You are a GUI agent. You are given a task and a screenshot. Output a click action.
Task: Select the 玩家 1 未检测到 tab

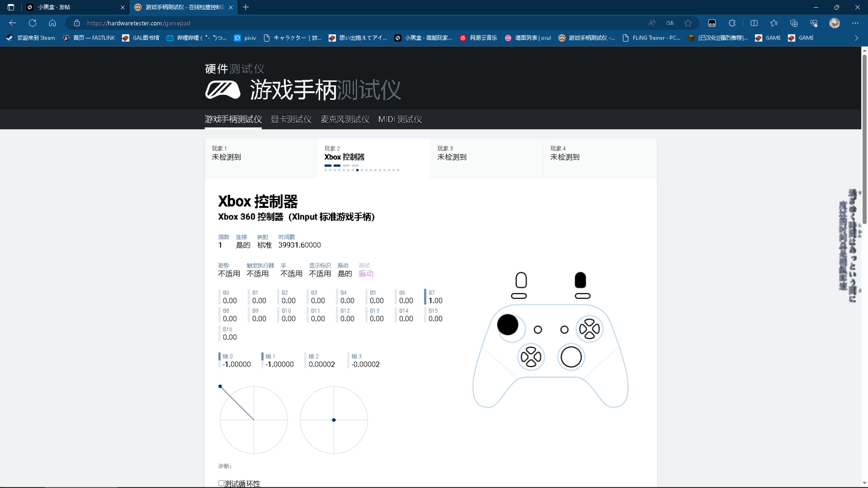[261, 158]
